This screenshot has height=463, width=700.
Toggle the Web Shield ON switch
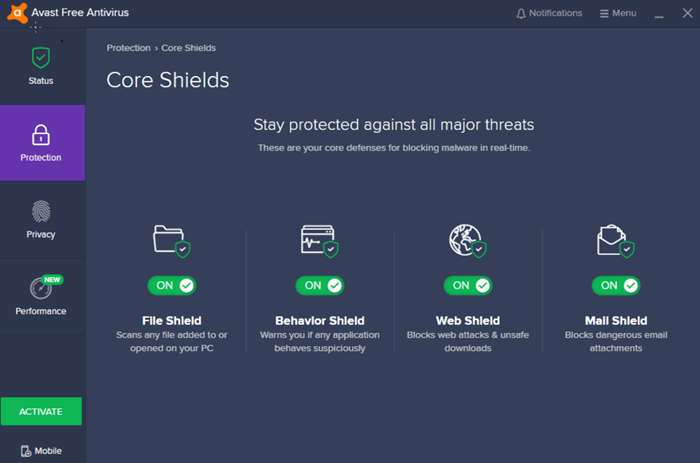[468, 285]
